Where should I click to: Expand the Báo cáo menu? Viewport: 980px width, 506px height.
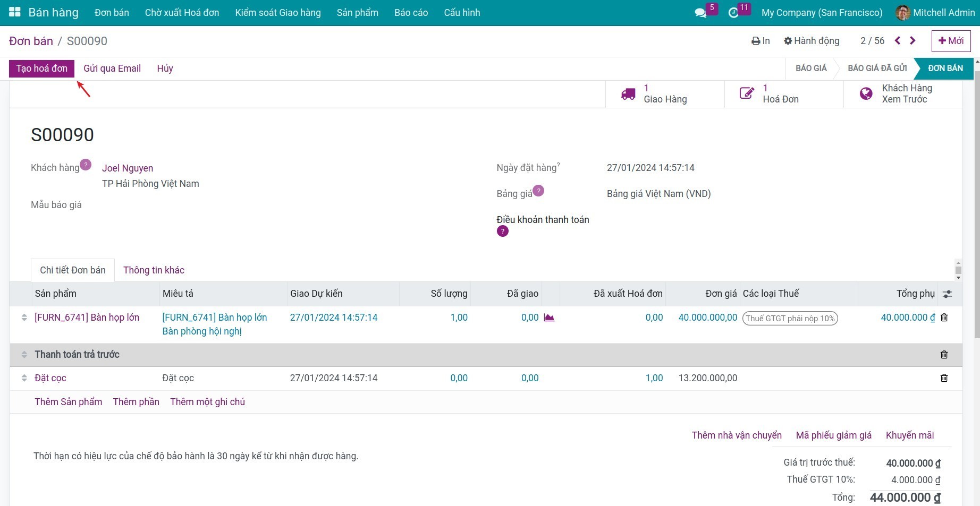coord(411,13)
